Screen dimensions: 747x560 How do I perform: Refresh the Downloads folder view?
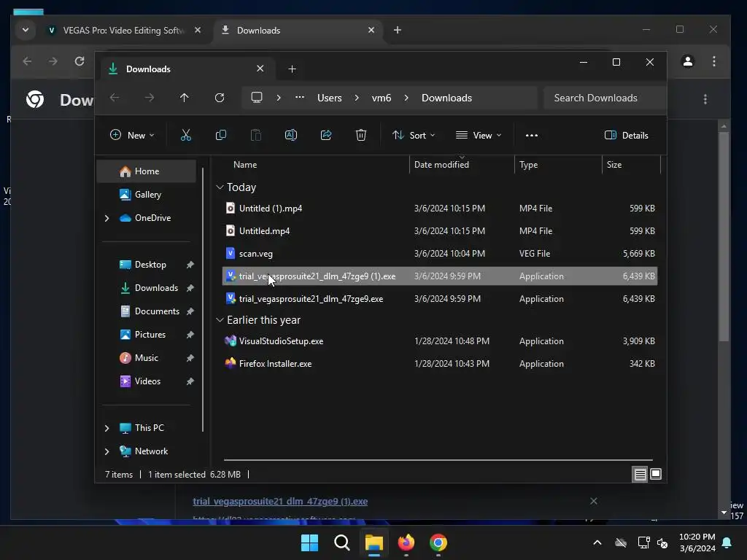pyautogui.click(x=219, y=98)
